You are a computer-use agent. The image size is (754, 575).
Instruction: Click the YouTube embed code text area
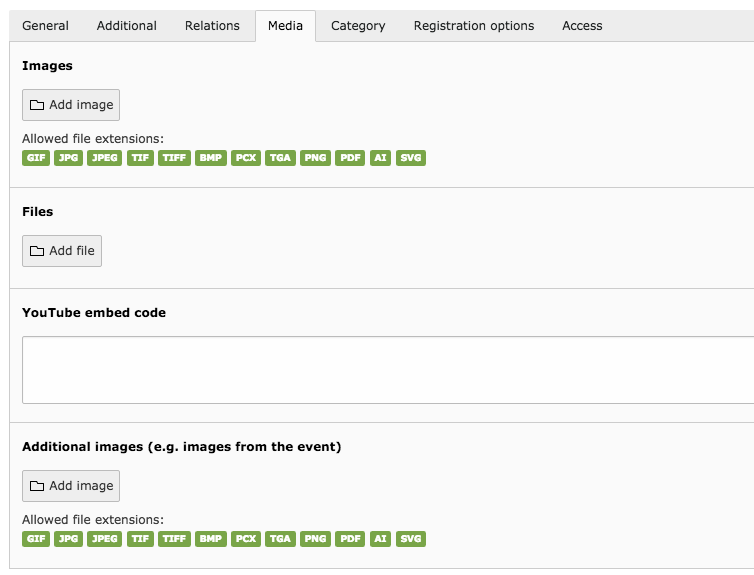pos(388,370)
